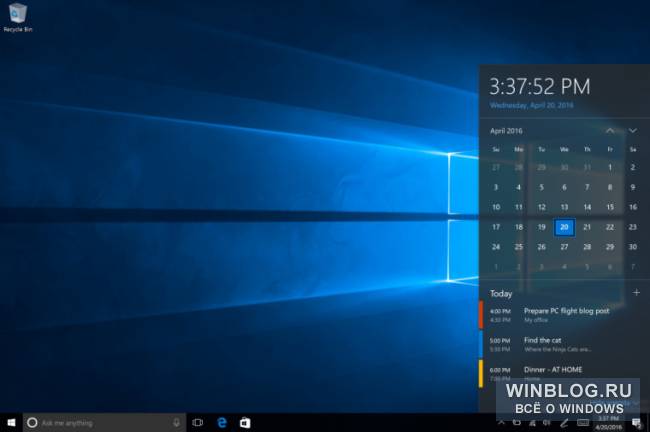Select date 29 in the April row
This screenshot has width=650, height=432.
[x=610, y=247]
